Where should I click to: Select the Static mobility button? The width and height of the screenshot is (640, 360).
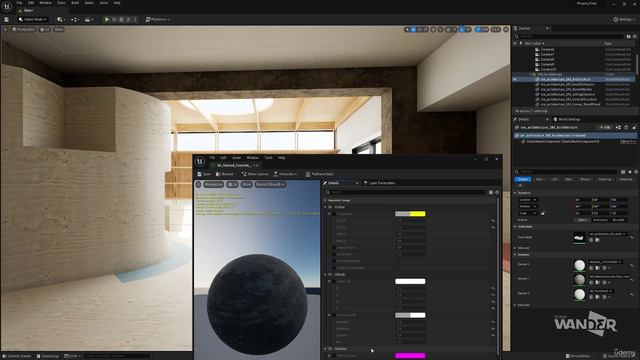[582, 220]
